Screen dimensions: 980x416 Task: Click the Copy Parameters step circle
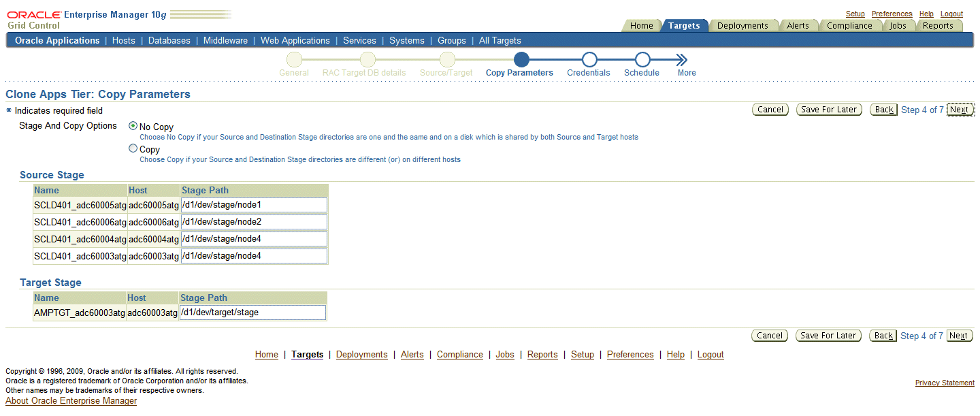[x=521, y=60]
